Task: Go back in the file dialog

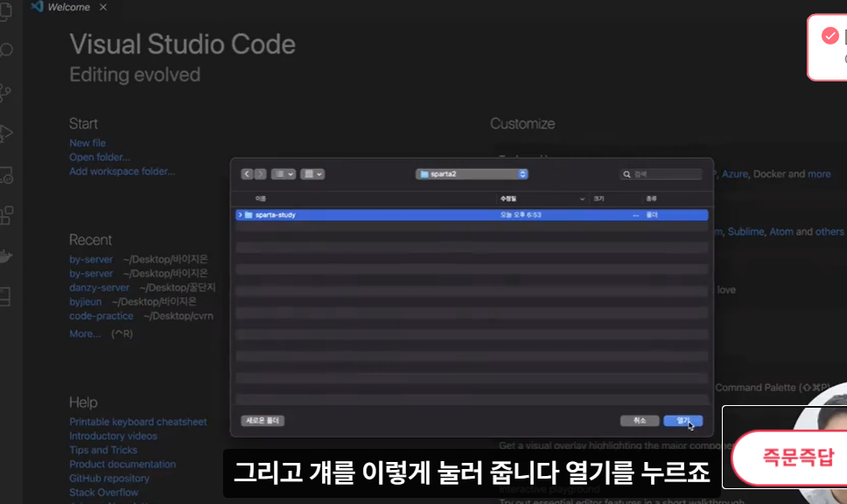Action: (x=247, y=174)
